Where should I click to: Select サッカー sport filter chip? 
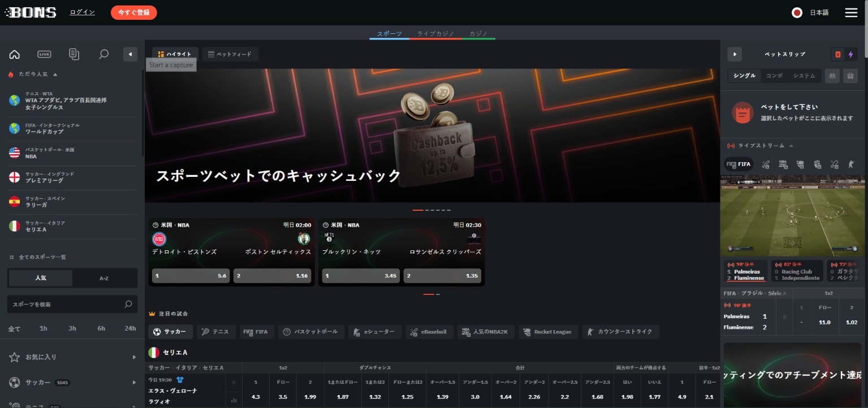(171, 332)
